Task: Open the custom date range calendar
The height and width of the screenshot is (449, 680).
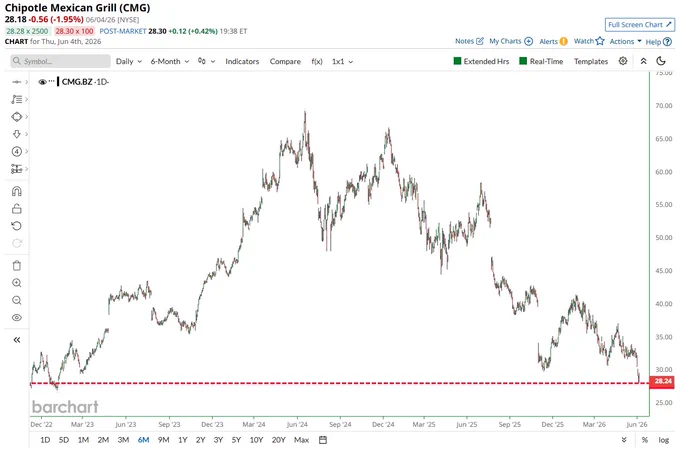Action: coord(323,440)
